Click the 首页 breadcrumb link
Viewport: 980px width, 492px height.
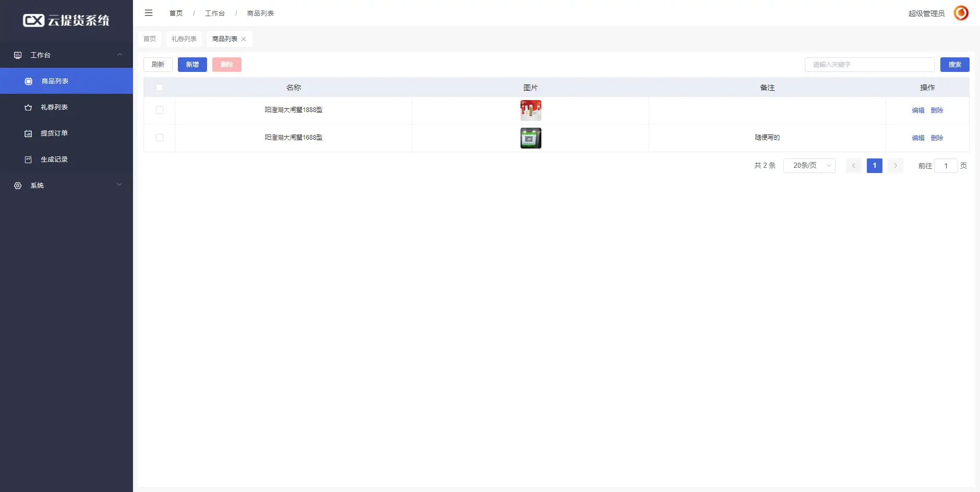tap(176, 13)
